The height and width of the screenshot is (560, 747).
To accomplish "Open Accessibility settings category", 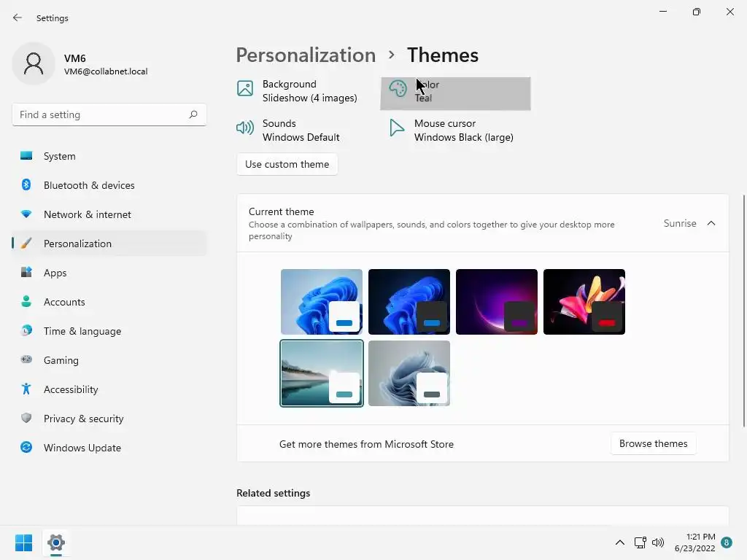I will (109, 389).
